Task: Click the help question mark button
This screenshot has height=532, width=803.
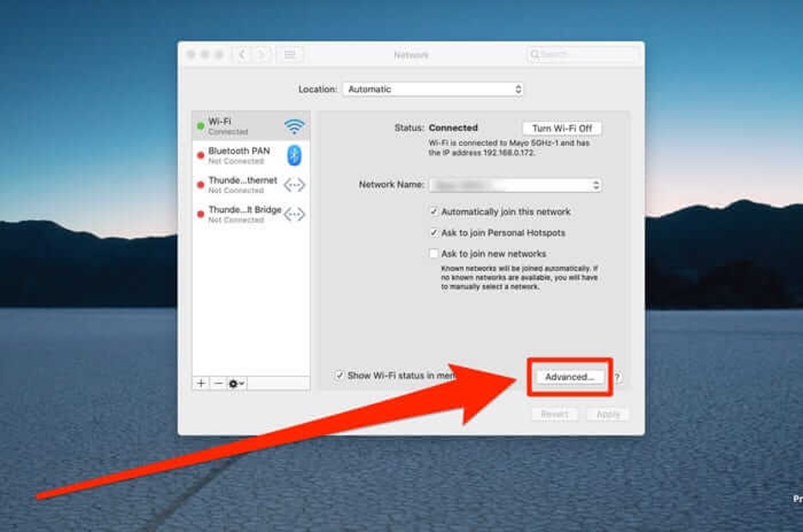Action: click(x=617, y=378)
